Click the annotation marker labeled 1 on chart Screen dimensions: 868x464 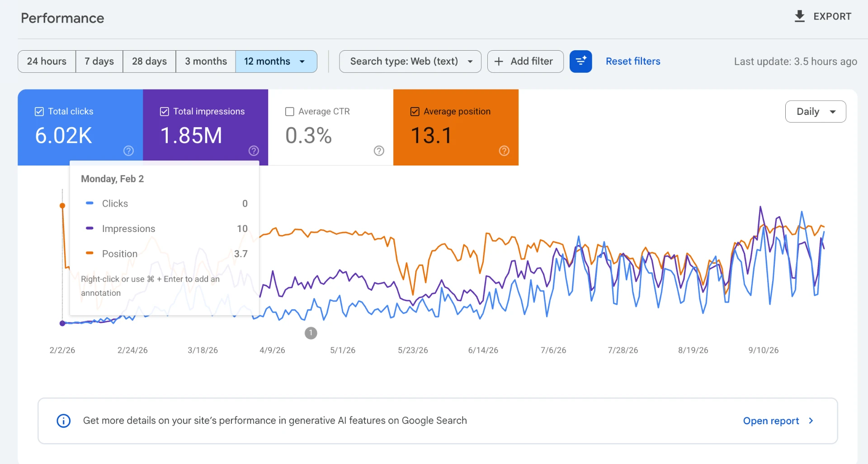click(311, 333)
